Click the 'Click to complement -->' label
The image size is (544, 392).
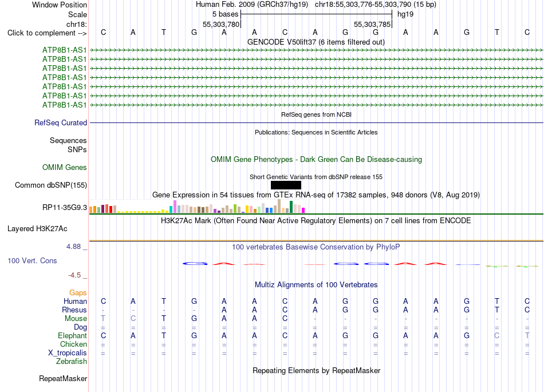click(47, 33)
